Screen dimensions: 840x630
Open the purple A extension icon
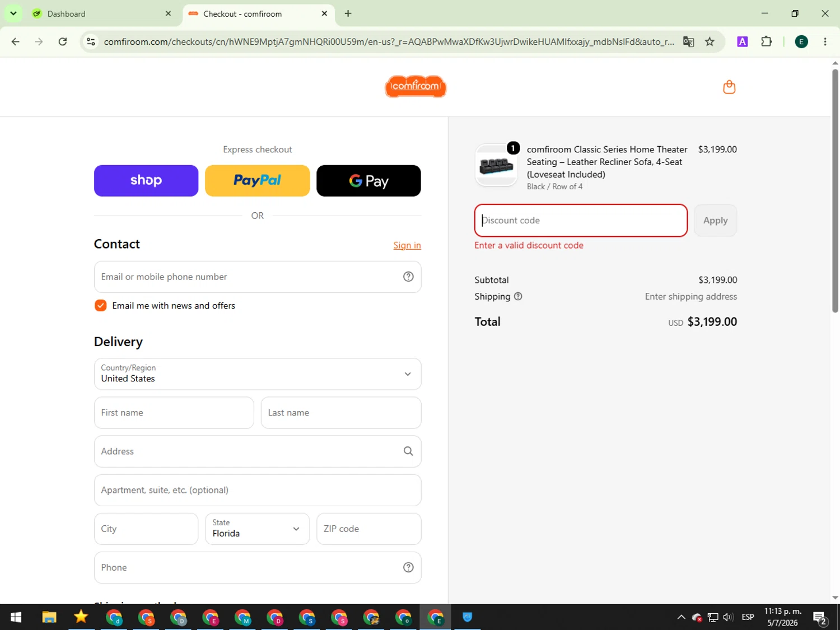coord(742,41)
